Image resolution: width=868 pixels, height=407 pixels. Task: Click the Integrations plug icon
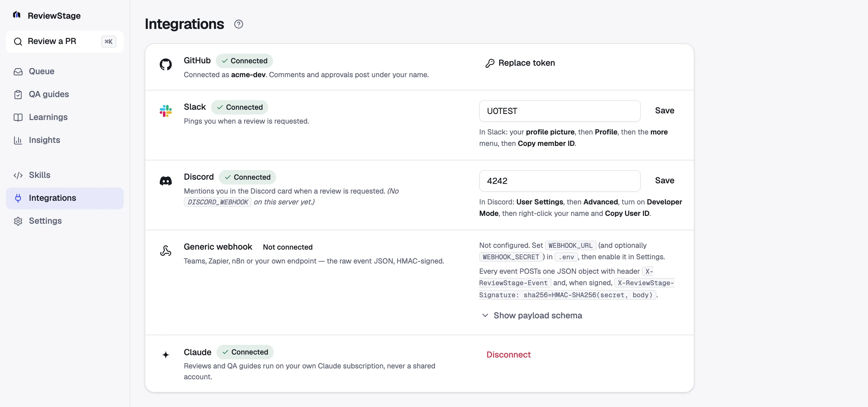tap(18, 198)
